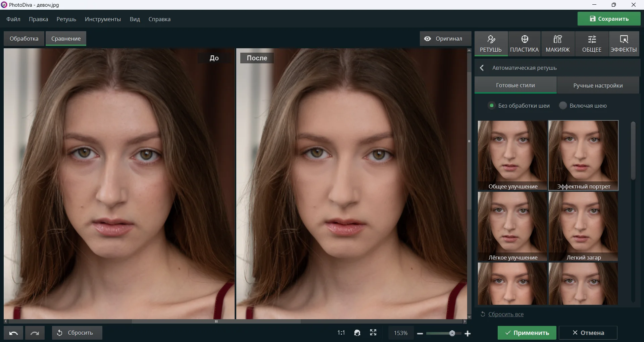Select Без обработки шеи option

518,106
